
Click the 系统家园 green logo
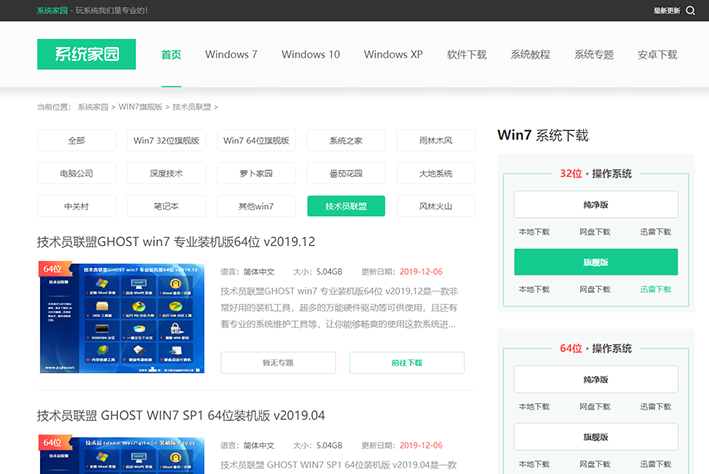[x=86, y=54]
